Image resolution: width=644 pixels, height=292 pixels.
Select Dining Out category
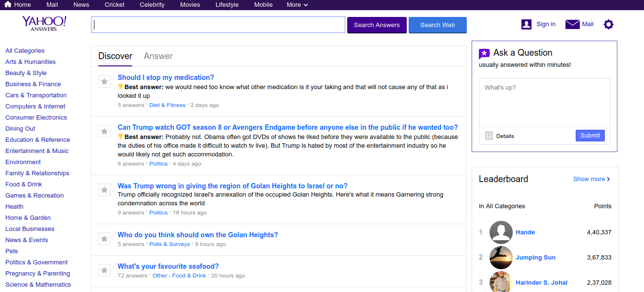[20, 129]
